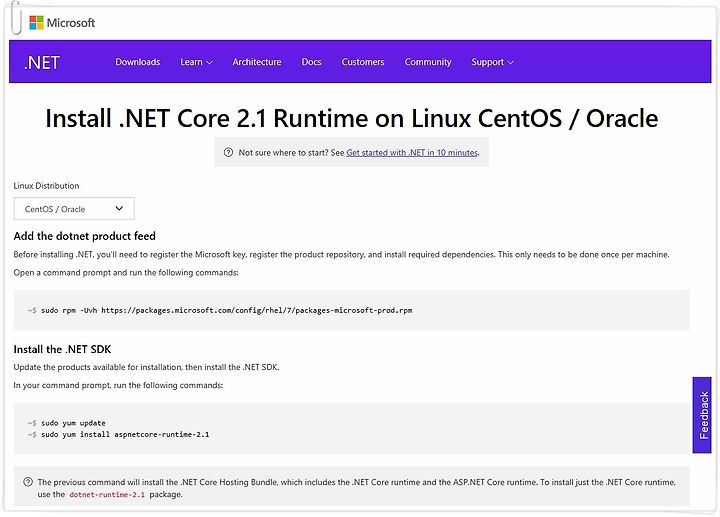720x517 pixels.
Task: Open the Downloads menu item
Action: (x=138, y=62)
